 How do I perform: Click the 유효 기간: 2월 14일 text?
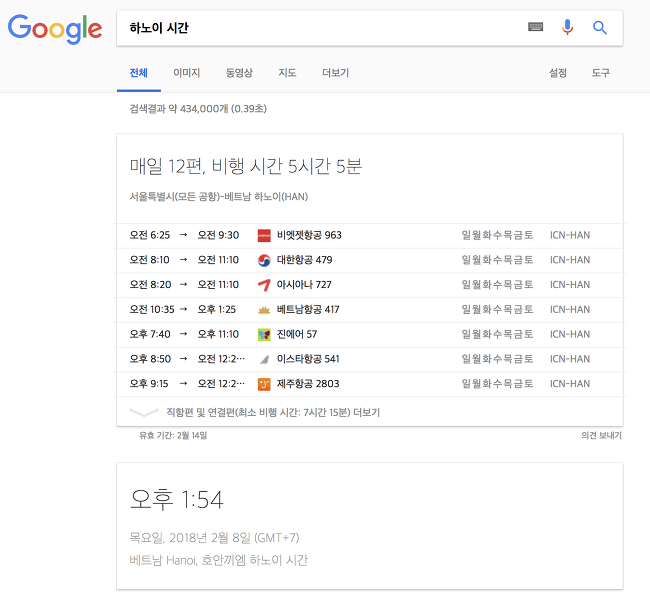(x=173, y=435)
